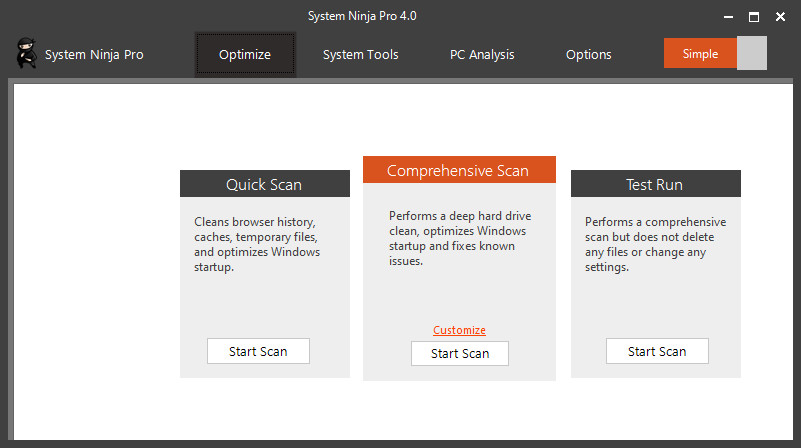Maximize the System Ninja Pro window
This screenshot has height=448, width=801.
[754, 17]
